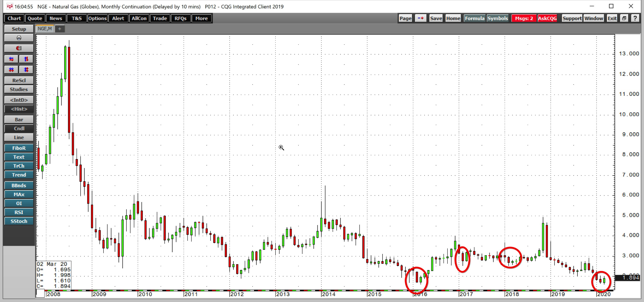Select the Trend line tool

[19, 175]
